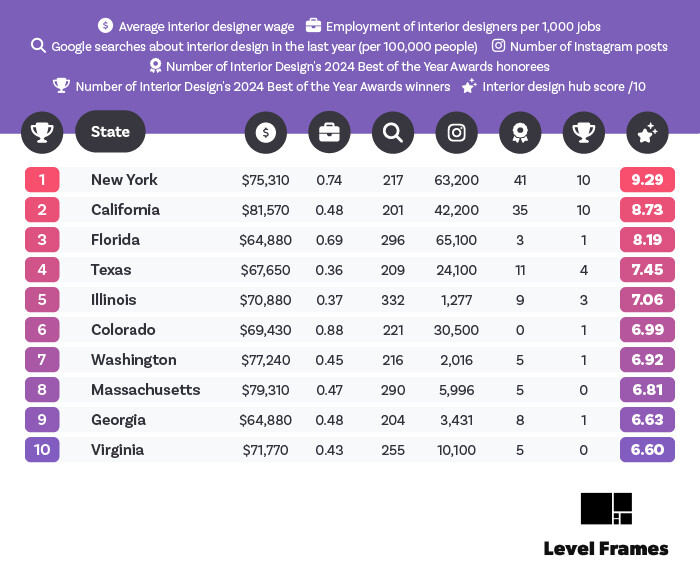
Task: Click the Instagram posts column icon
Action: click(457, 132)
